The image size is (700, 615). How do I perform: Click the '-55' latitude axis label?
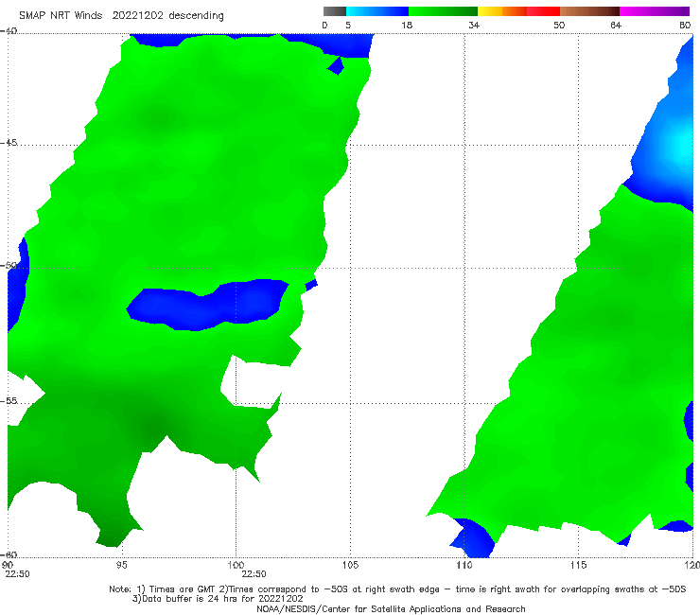(x=9, y=400)
